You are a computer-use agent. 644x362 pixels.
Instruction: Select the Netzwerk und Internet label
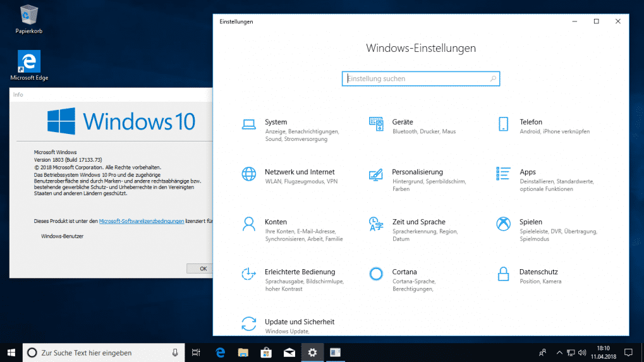click(300, 172)
